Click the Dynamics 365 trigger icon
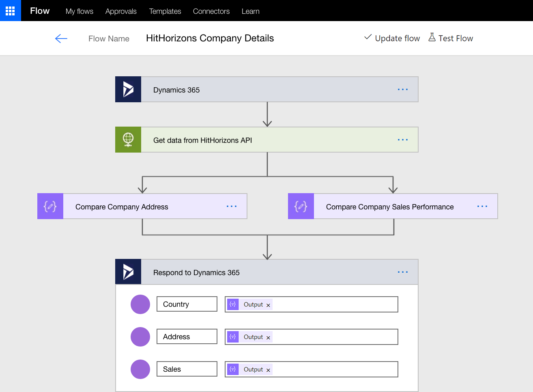533x392 pixels. pos(128,89)
